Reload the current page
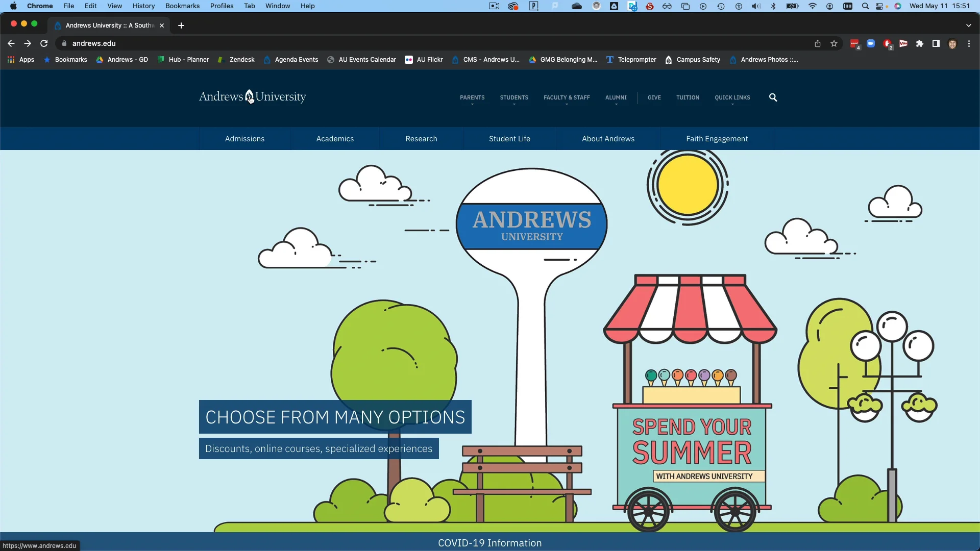The image size is (980, 551). pos(44,43)
